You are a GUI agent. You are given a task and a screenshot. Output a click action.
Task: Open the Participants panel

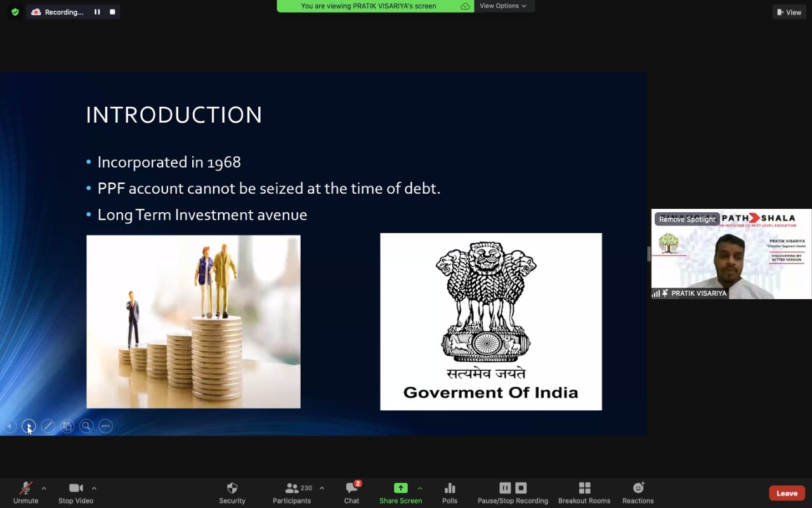tap(292, 493)
